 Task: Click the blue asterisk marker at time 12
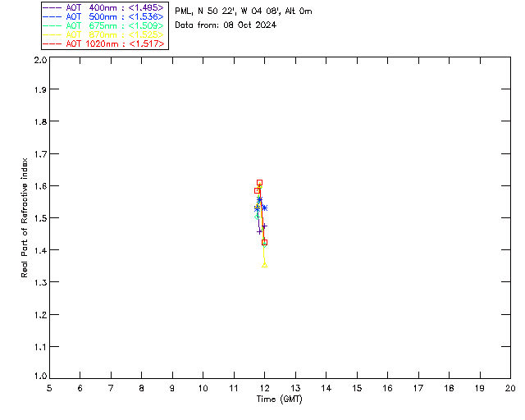pos(264,208)
